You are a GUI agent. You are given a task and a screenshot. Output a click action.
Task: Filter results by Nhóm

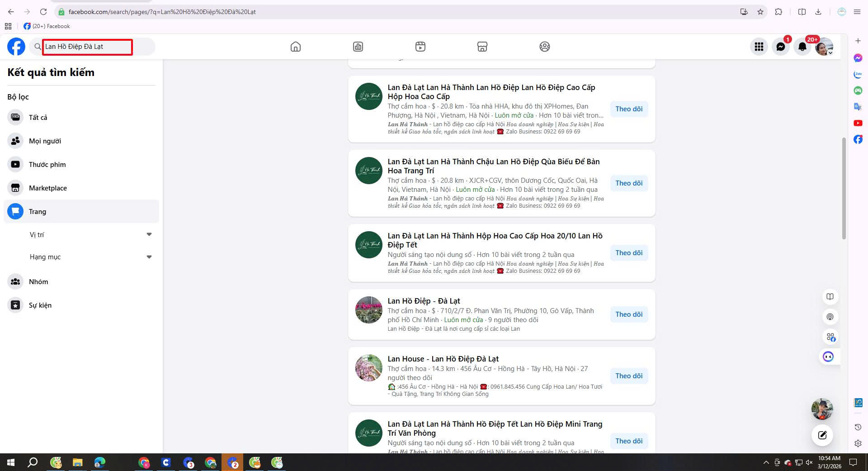pyautogui.click(x=81, y=282)
